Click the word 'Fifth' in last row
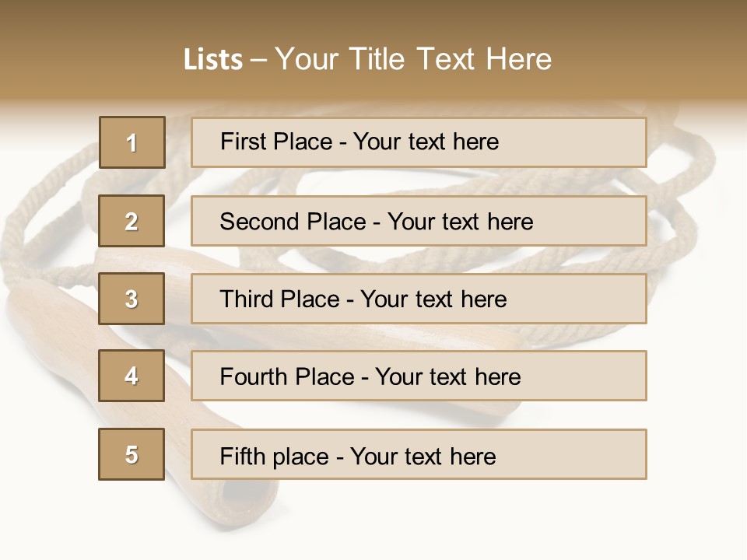The image size is (747, 560). (x=242, y=456)
